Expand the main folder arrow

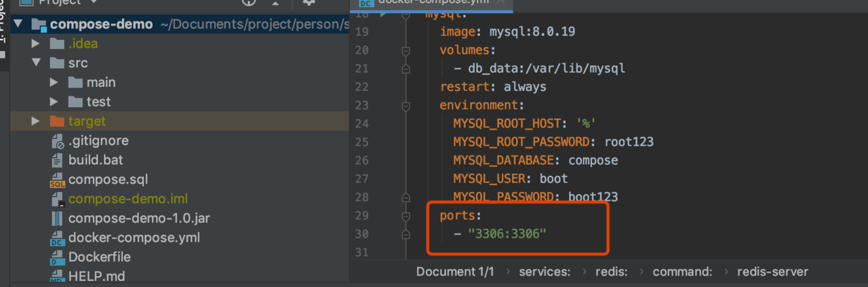click(x=55, y=83)
